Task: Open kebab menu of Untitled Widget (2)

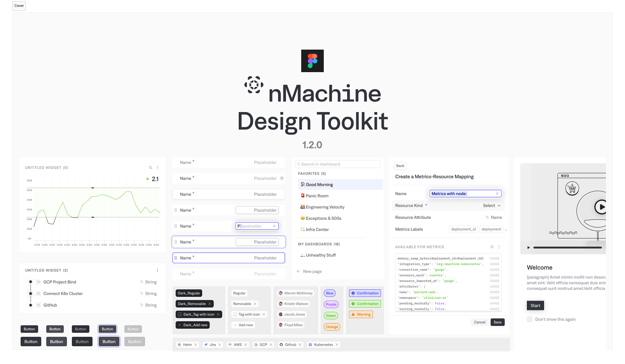Action: [x=158, y=270]
